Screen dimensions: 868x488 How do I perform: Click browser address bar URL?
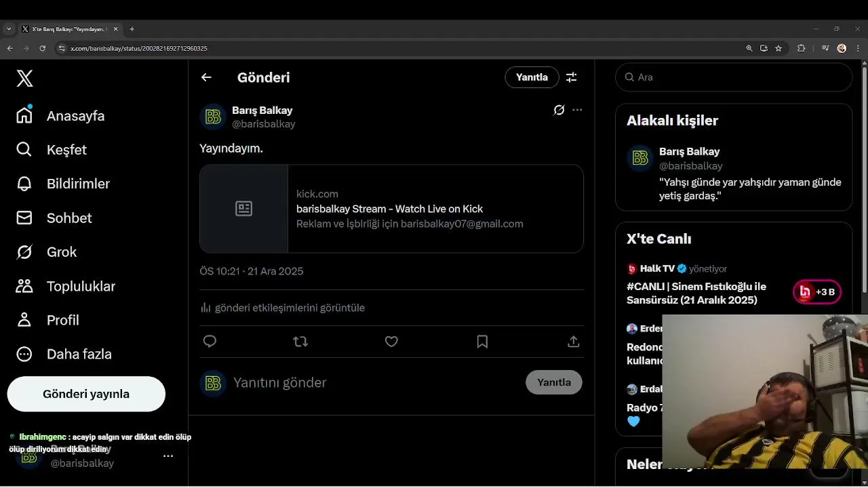point(139,48)
